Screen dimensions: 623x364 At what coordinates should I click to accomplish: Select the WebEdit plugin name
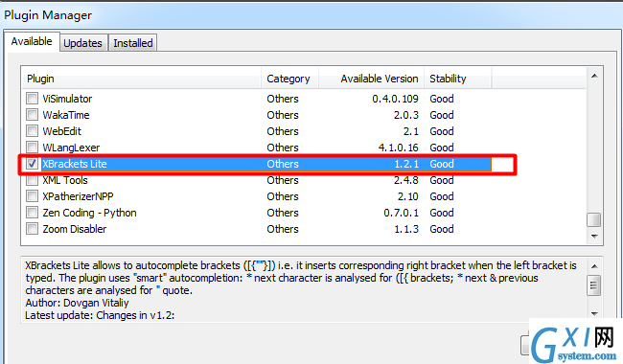click(61, 131)
